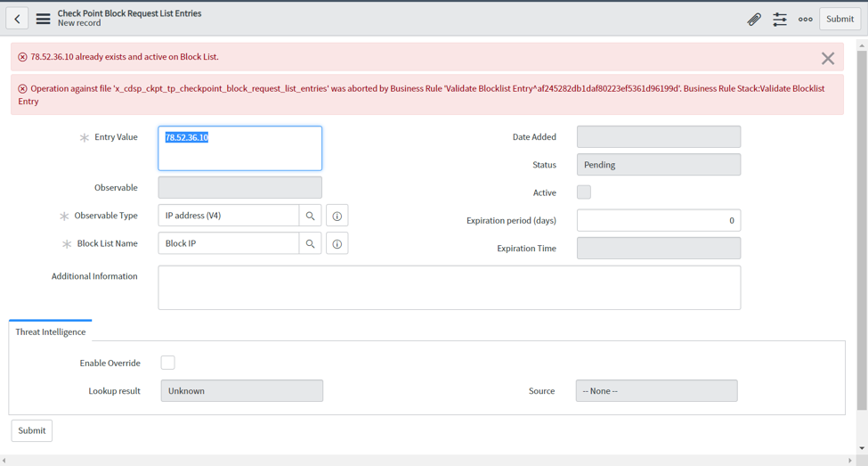The width and height of the screenshot is (868, 466).
Task: Click the Expiration Time field
Action: click(658, 249)
